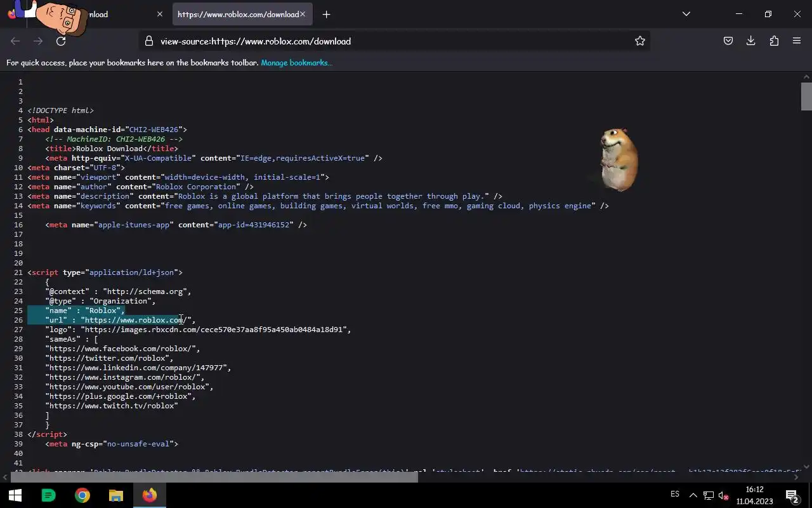Open the Firefox hamburger menu
Screen dimensions: 812x508
797,41
